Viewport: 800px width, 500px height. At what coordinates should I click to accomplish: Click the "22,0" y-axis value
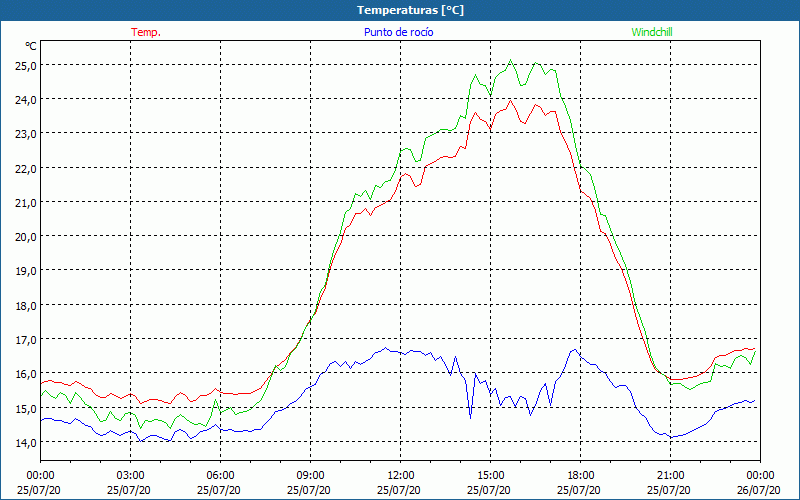pyautogui.click(x=26, y=169)
